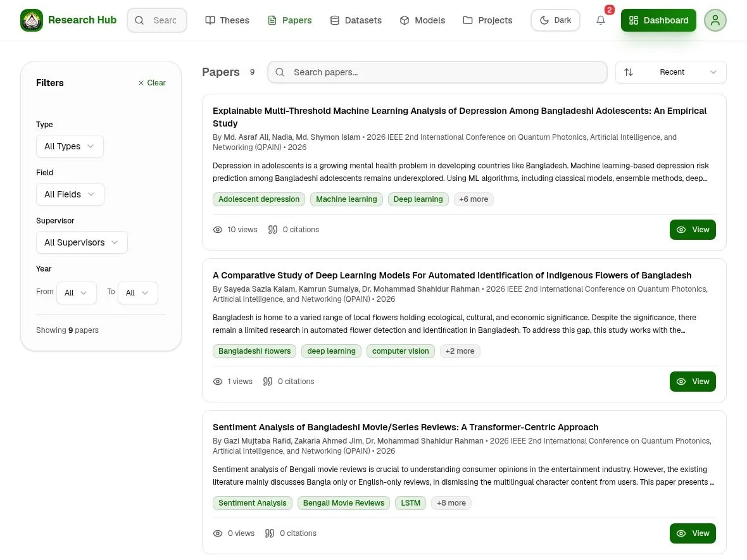Viewport: 747px width, 560px height.
Task: Click the sort arrows icon beside Recent
Action: click(x=629, y=72)
